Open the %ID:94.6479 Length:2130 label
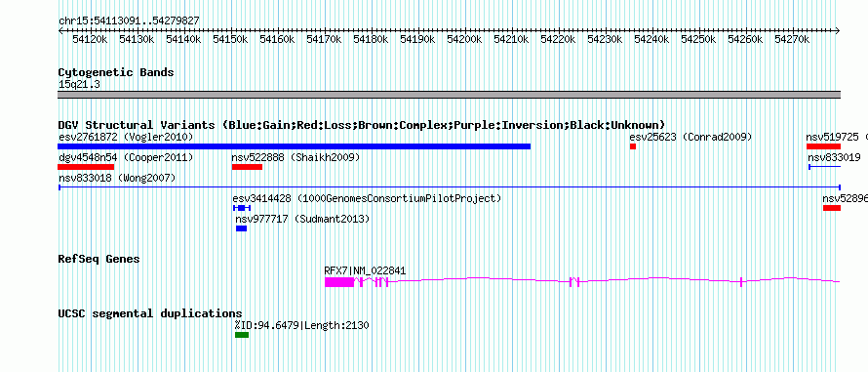The image size is (868, 372). pyautogui.click(x=301, y=325)
